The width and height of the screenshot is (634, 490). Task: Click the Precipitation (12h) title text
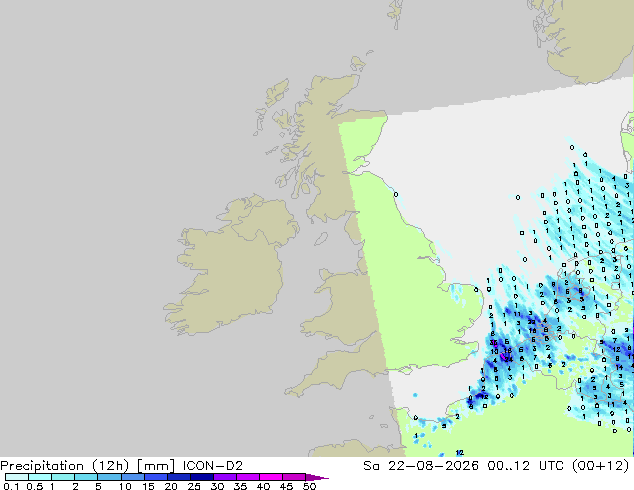click(x=65, y=466)
